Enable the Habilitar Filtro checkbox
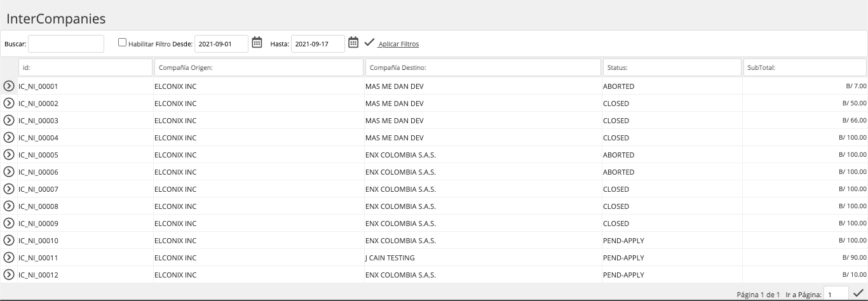This screenshot has height=301, width=868. [123, 43]
